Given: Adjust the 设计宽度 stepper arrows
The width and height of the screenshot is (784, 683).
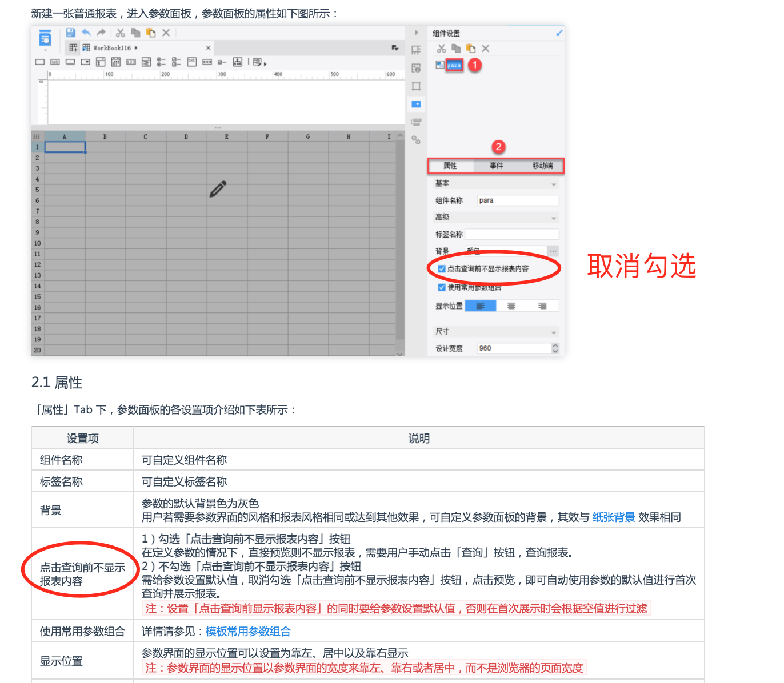Looking at the screenshot, I should pos(555,348).
